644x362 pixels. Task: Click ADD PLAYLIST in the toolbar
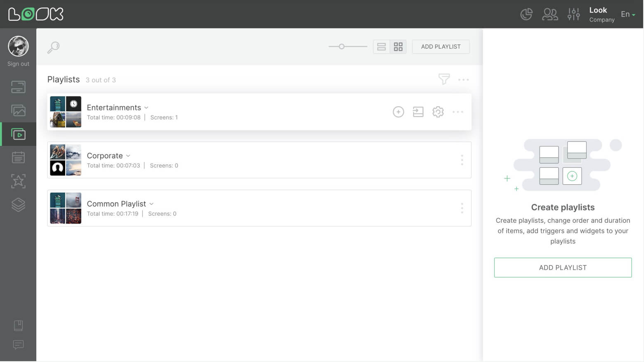click(440, 47)
